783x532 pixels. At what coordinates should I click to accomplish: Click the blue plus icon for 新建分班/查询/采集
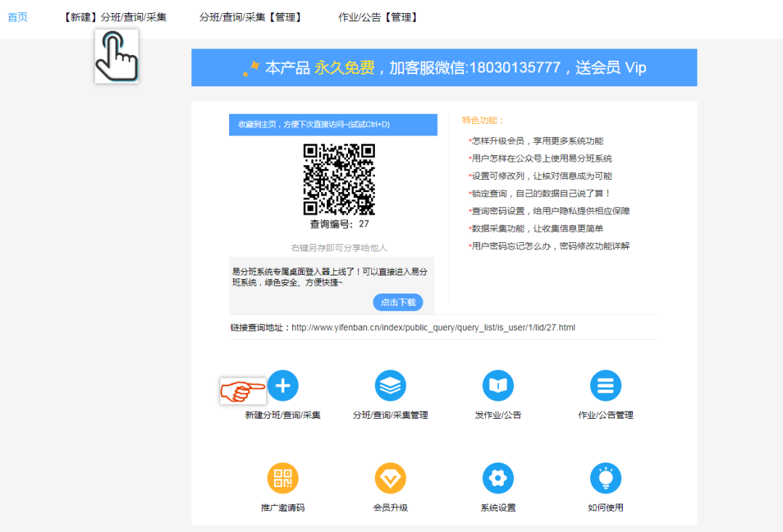283,386
